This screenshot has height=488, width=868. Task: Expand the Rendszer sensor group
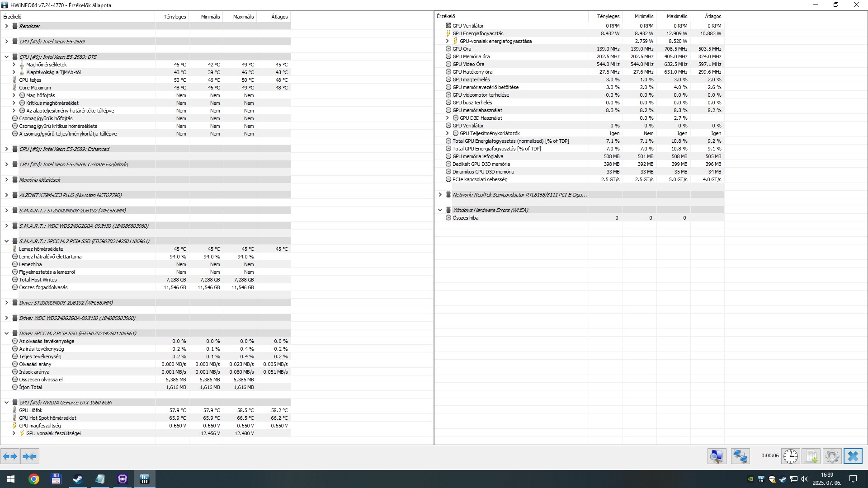(6, 26)
